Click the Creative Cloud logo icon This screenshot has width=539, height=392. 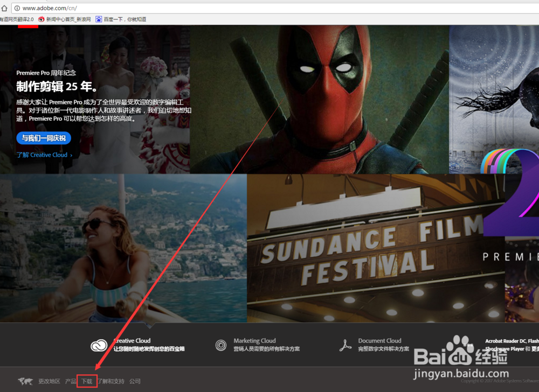coord(99,345)
